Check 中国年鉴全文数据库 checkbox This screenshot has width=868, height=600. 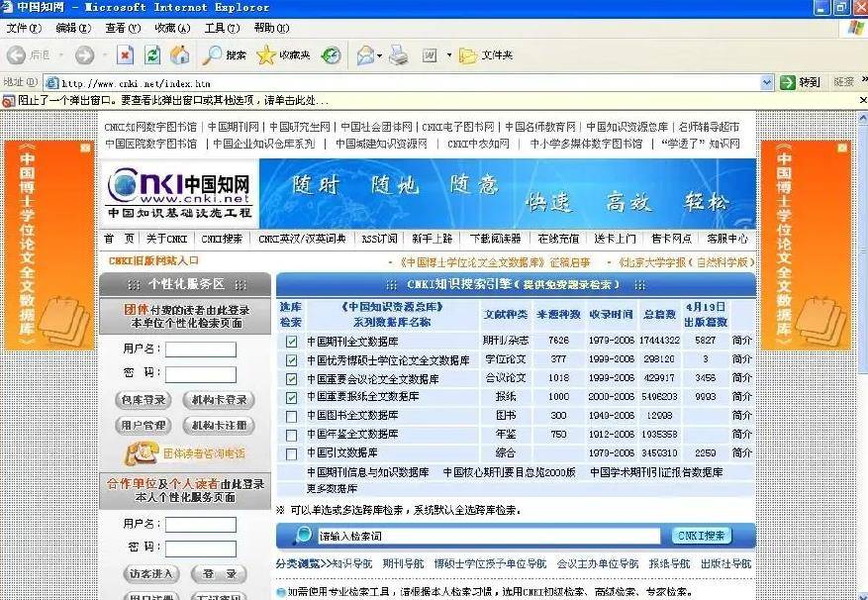[291, 435]
